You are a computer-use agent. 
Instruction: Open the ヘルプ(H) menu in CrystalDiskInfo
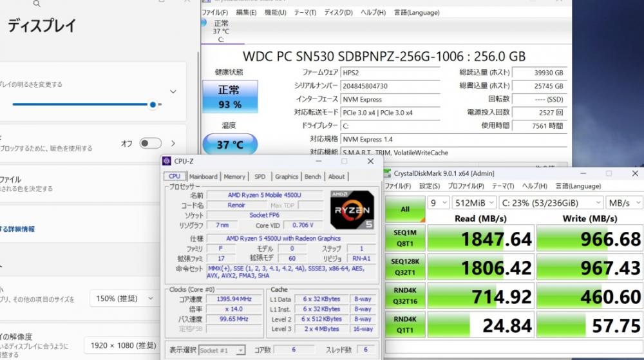coord(373,12)
